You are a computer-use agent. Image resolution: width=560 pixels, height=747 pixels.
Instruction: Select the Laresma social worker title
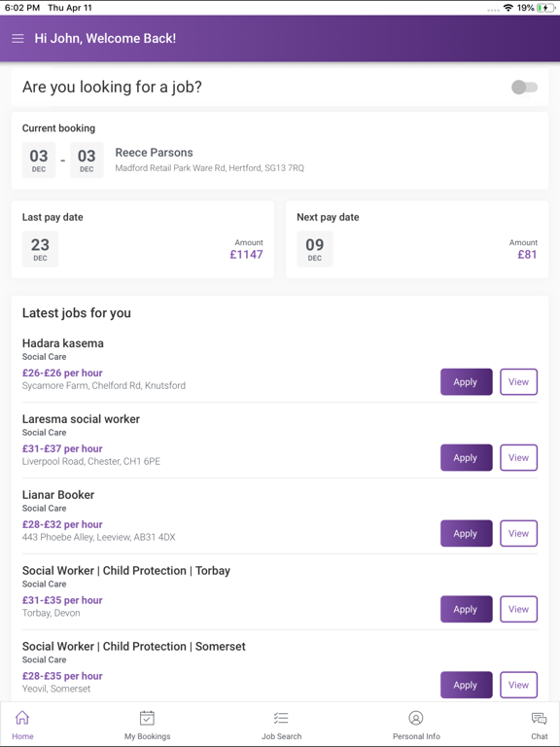(x=81, y=419)
